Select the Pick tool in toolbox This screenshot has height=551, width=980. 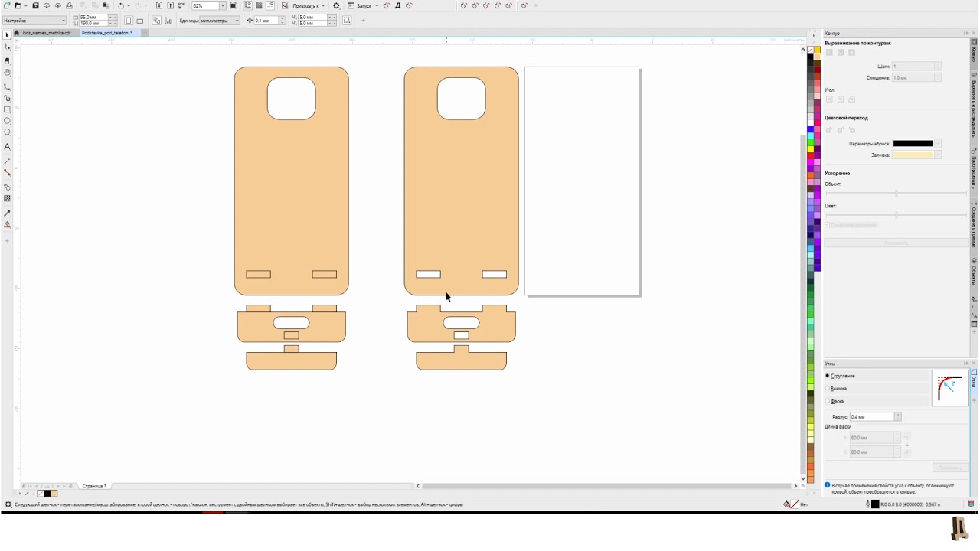(x=7, y=35)
